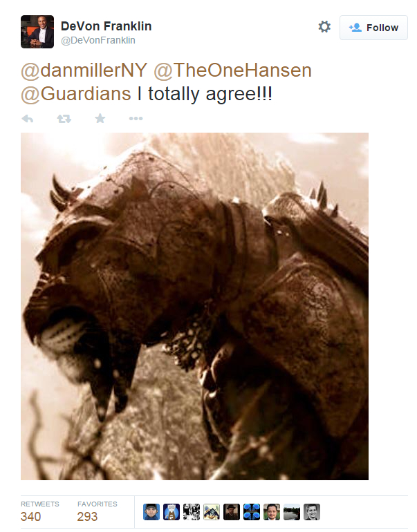The image size is (417, 532).
Task: Open the @danmillerNY mention
Action: pos(84,70)
